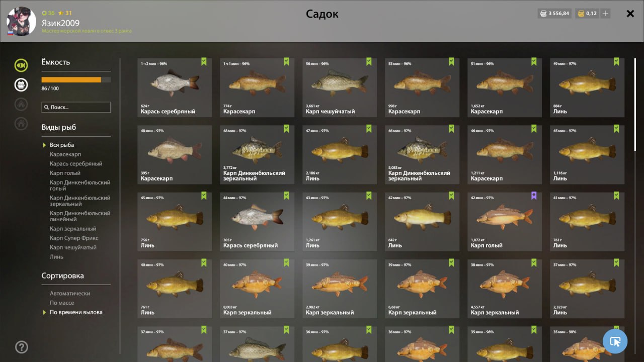Screen dimensions: 644x362
Task: Open the help question mark icon
Action: [x=22, y=347]
